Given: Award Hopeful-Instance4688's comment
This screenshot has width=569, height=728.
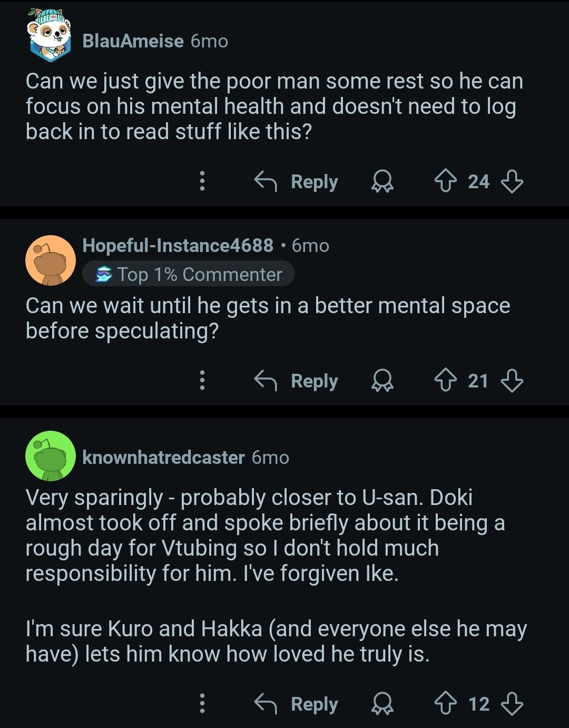Looking at the screenshot, I should (382, 381).
